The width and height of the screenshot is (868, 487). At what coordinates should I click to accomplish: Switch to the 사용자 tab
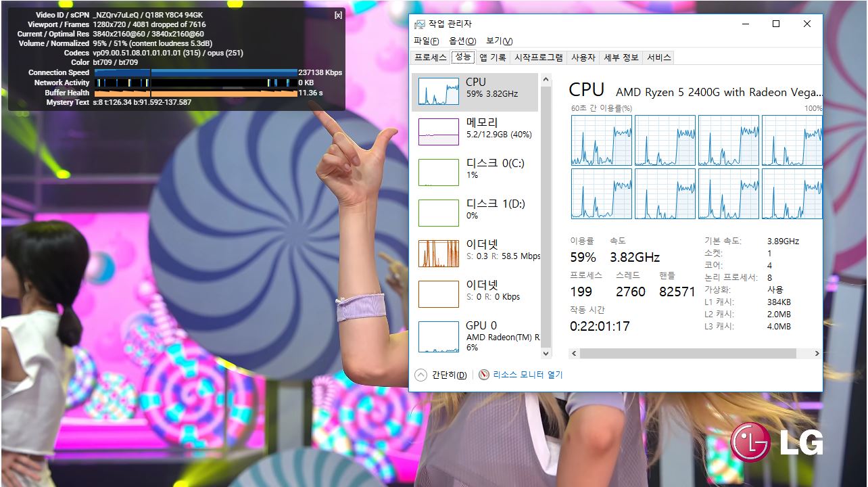(x=583, y=57)
